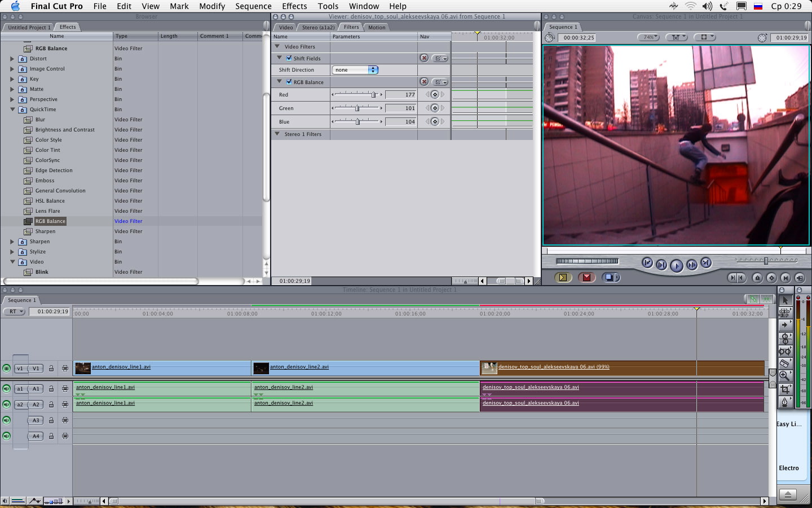The height and width of the screenshot is (508, 812).
Task: Select the Selection arrow tool
Action: pyautogui.click(x=785, y=300)
